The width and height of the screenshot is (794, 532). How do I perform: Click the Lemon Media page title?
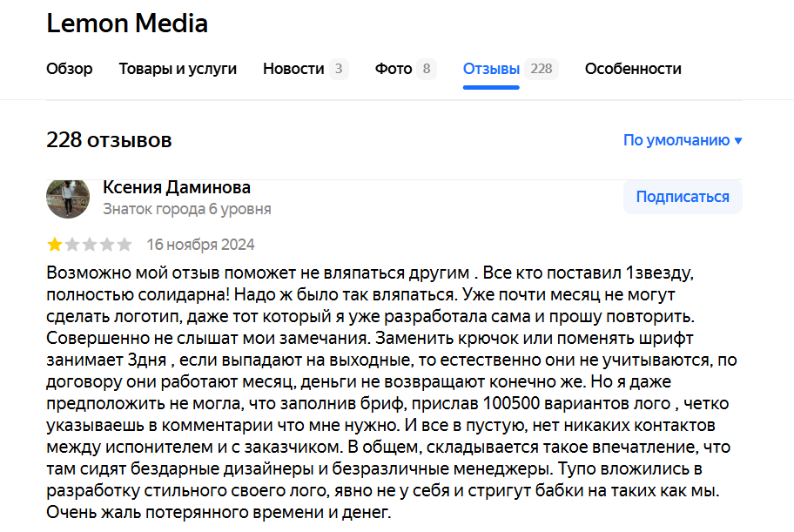[127, 24]
